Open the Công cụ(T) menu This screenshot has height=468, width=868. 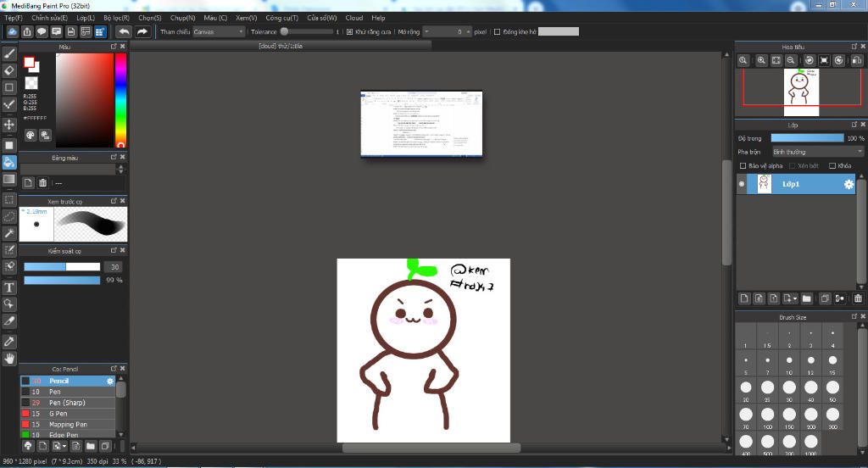[x=281, y=18]
